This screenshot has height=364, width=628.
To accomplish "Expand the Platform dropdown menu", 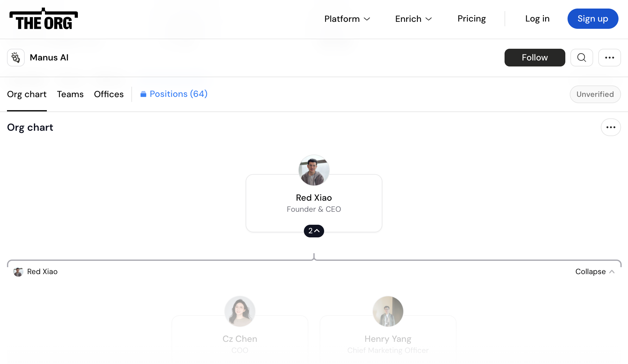I will click(x=347, y=19).
